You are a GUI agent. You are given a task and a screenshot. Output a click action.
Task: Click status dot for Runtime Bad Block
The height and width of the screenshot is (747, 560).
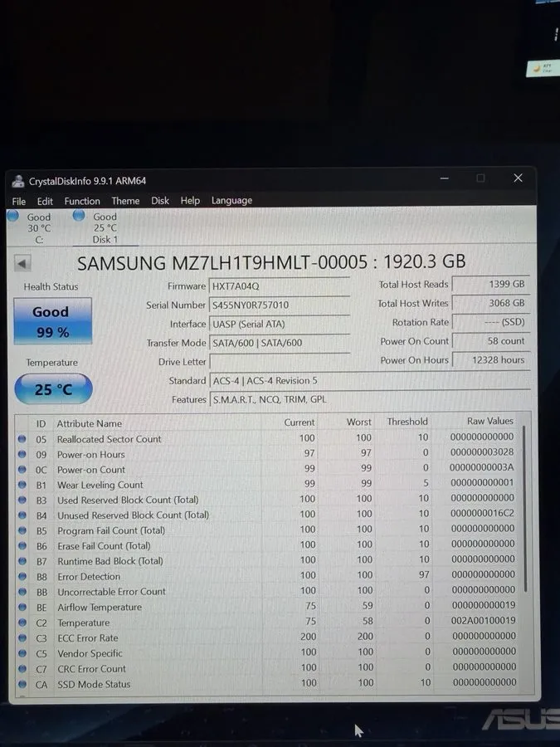(x=22, y=561)
